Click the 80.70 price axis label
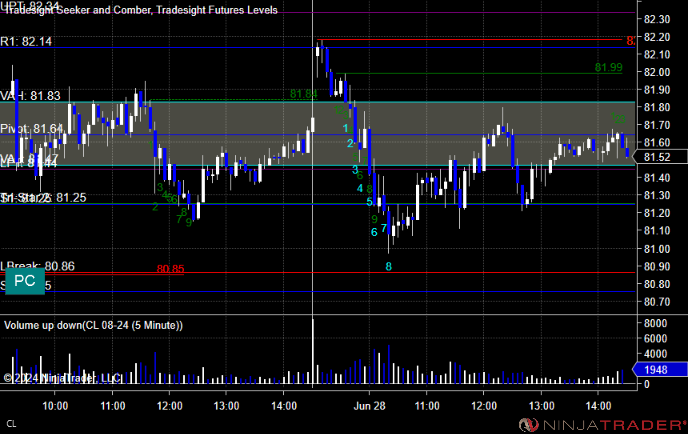This screenshot has height=434, width=688. [657, 302]
